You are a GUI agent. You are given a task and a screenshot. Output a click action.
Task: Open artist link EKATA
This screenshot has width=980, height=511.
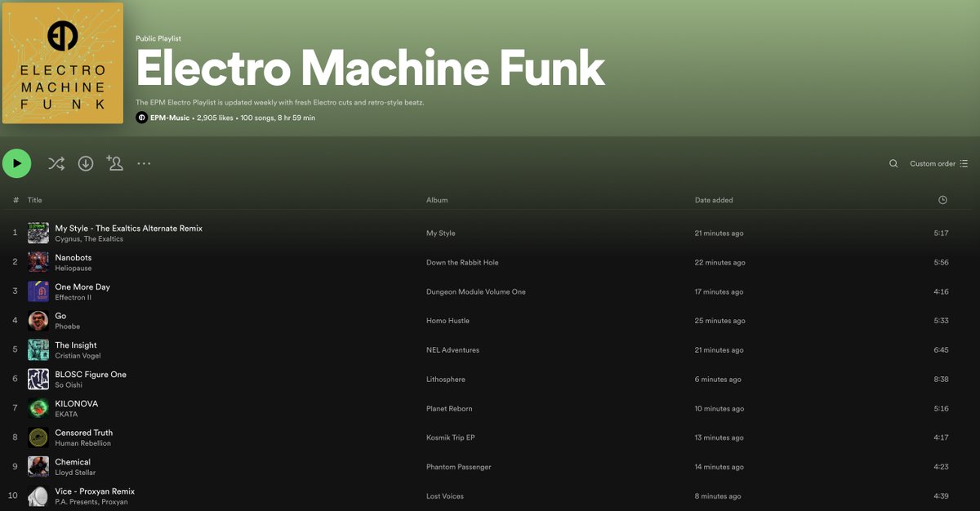click(x=66, y=415)
